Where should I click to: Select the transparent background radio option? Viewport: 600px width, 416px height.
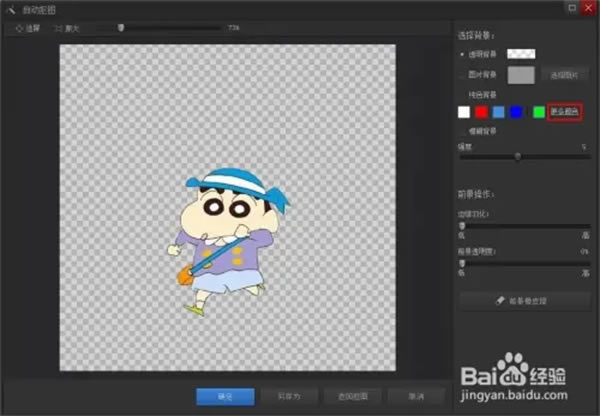tap(462, 54)
